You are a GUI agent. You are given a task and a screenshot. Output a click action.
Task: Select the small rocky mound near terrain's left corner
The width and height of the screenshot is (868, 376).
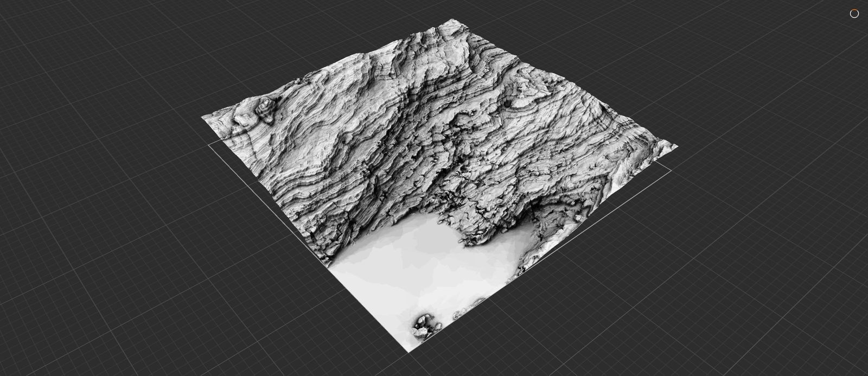[266, 107]
